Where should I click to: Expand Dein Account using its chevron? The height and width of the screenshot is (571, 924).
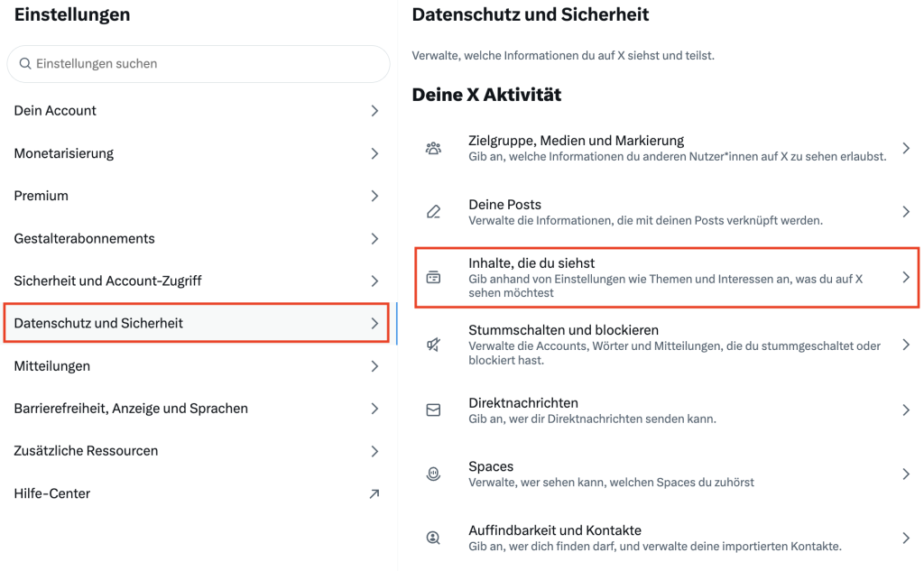374,111
